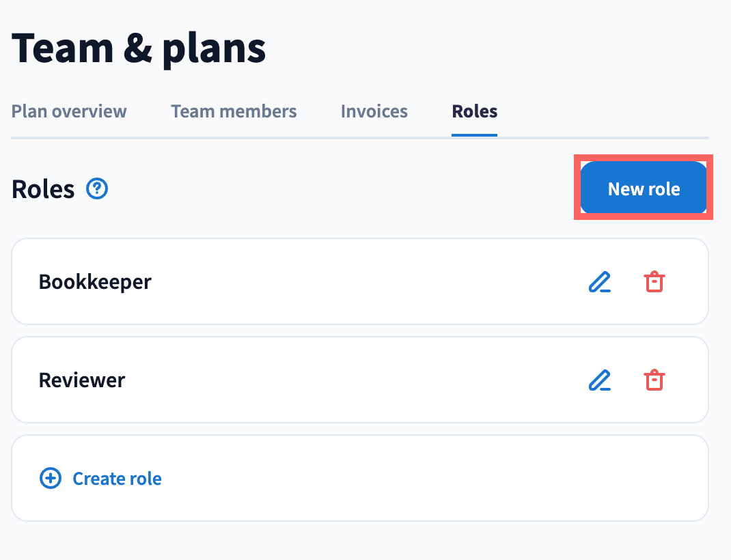Image resolution: width=731 pixels, height=560 pixels.
Task: Edit the Bookkeeper role with pencil icon
Action: (599, 282)
